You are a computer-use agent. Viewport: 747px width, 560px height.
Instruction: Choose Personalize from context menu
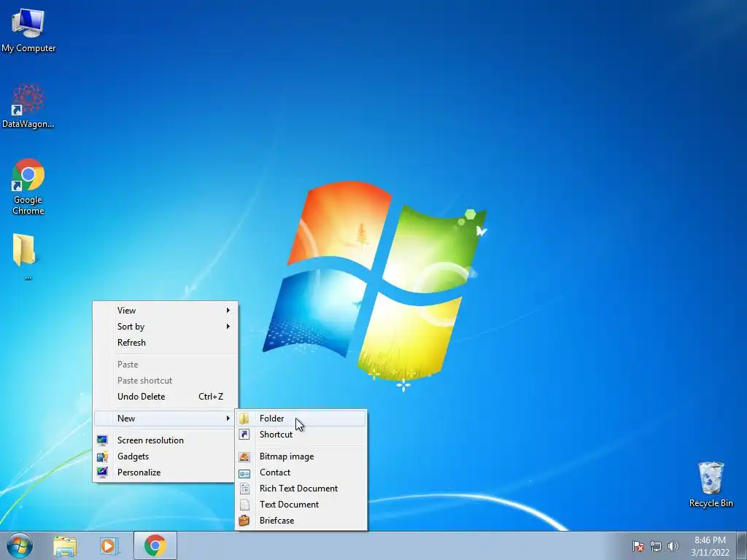click(166, 472)
